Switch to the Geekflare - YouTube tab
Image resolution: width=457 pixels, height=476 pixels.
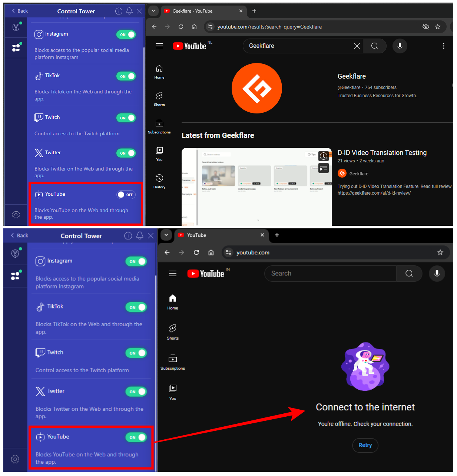pos(203,11)
